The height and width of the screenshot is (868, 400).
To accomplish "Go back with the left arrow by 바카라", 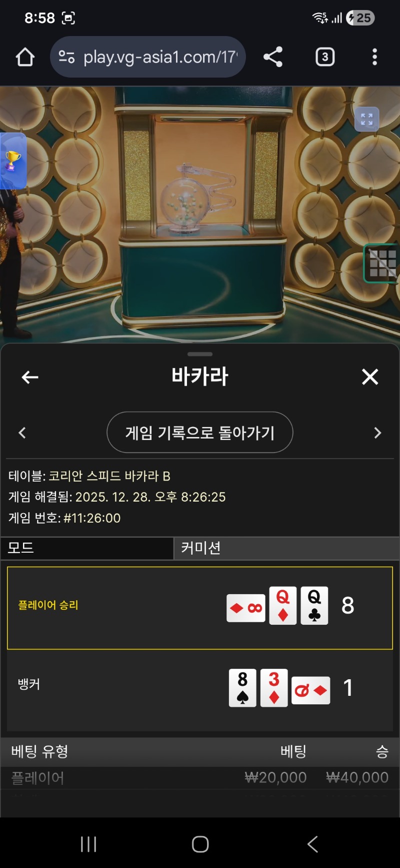I will pos(30,377).
